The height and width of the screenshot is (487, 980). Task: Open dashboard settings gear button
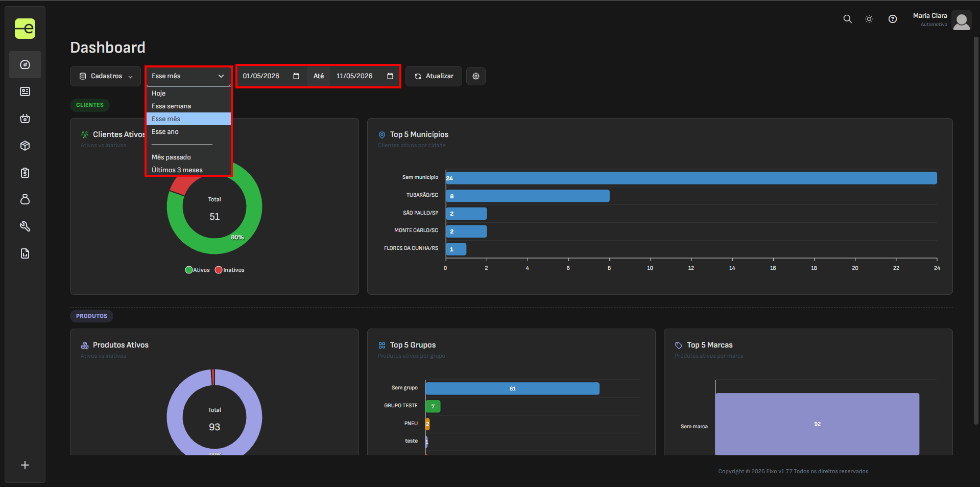[476, 76]
